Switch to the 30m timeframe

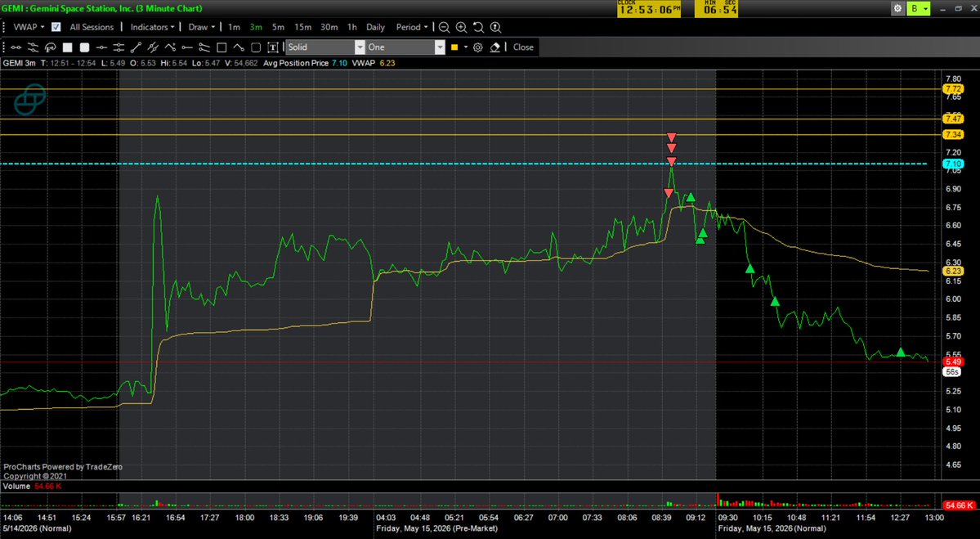[x=329, y=27]
